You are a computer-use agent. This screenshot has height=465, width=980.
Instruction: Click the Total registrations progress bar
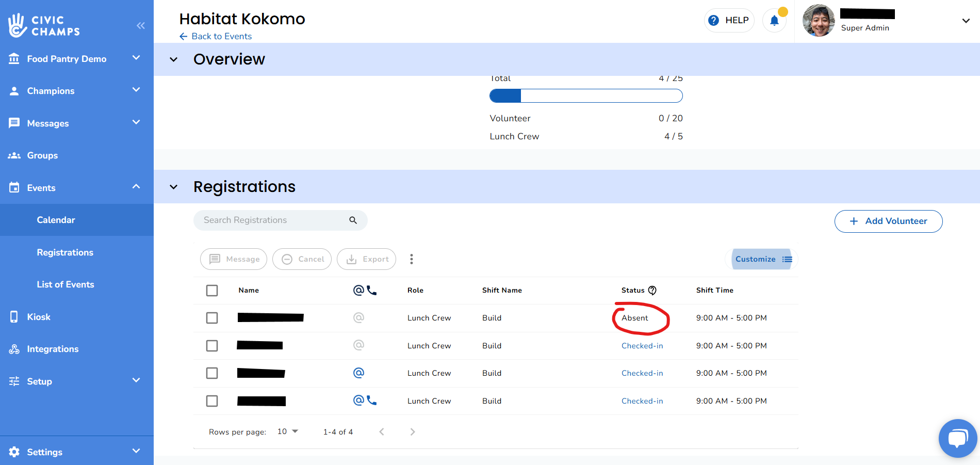point(586,95)
